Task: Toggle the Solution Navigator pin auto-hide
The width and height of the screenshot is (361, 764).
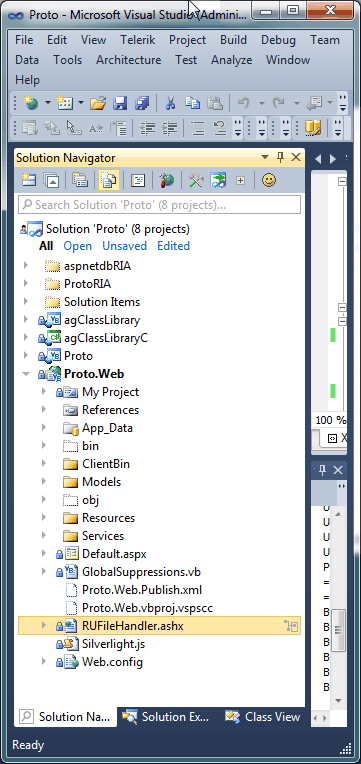Action: [x=280, y=157]
